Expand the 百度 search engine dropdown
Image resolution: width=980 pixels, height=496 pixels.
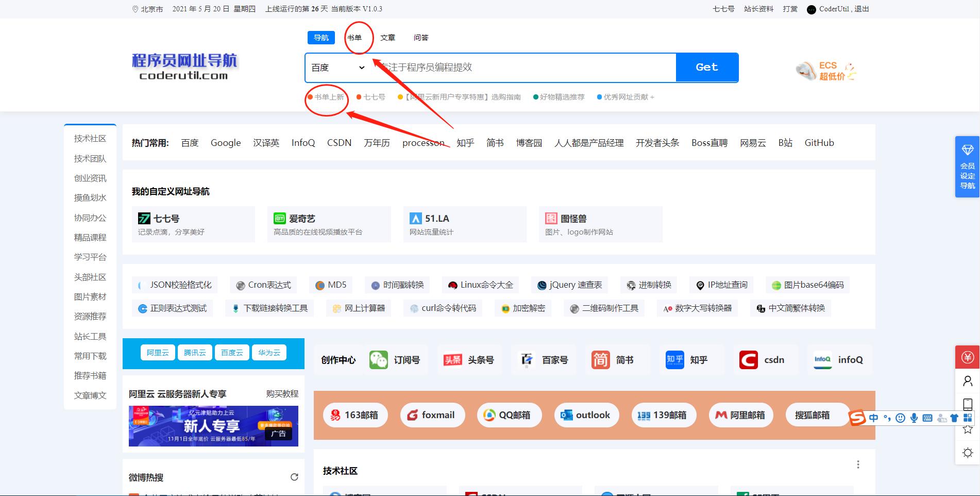[338, 68]
